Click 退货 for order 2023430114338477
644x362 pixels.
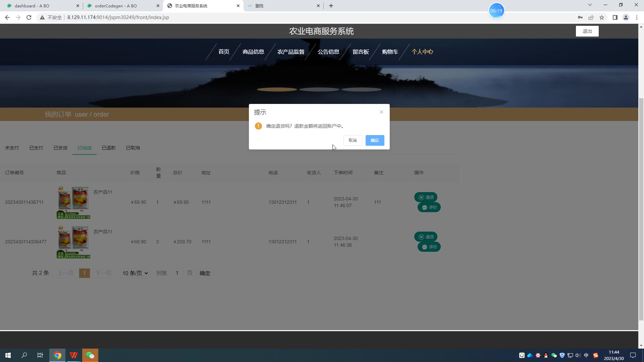coord(426,237)
